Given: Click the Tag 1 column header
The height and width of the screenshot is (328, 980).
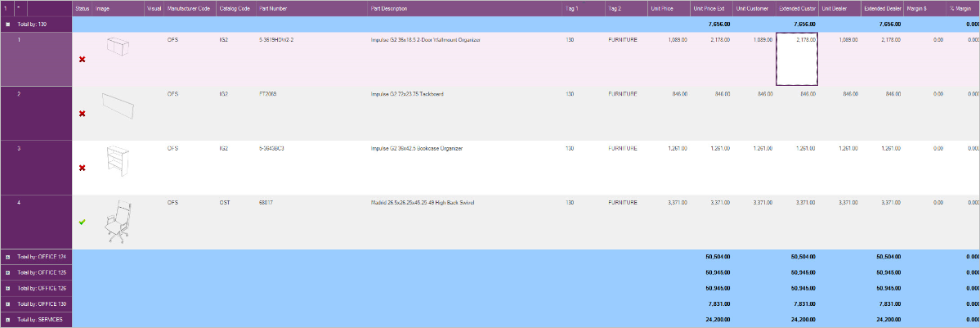Looking at the screenshot, I should coord(584,9).
